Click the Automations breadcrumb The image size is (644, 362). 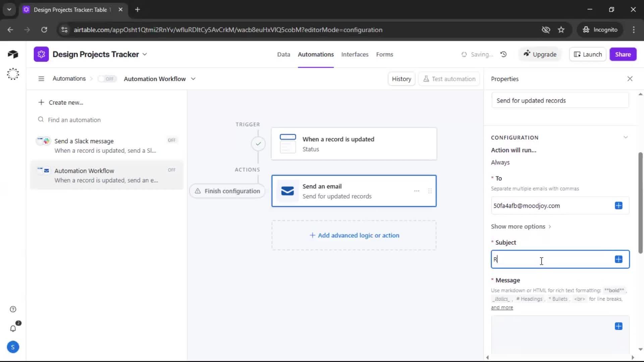click(69, 79)
